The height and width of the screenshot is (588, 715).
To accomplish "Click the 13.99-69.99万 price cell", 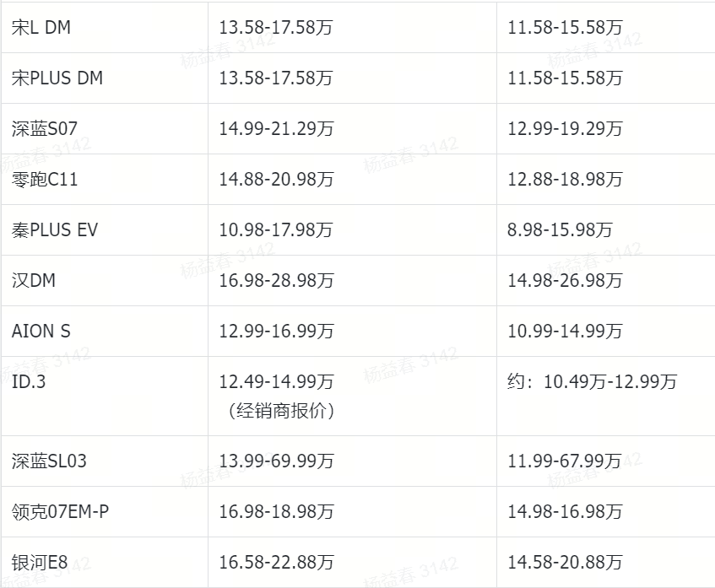I will pyautogui.click(x=276, y=461).
